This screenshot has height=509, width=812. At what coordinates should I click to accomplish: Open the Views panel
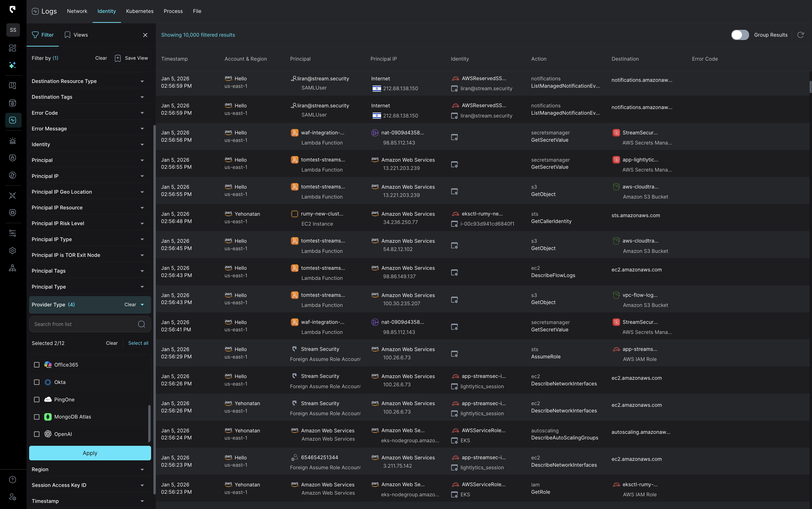pos(76,35)
